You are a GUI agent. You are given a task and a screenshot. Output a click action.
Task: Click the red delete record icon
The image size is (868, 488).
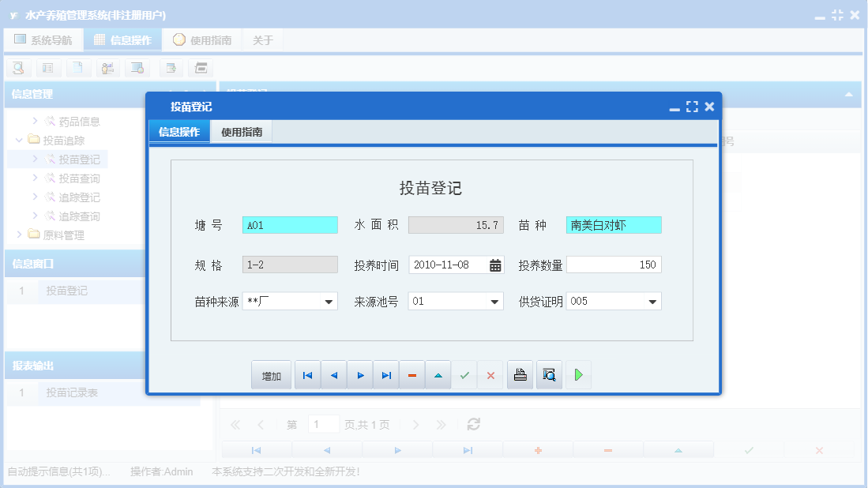coord(411,374)
